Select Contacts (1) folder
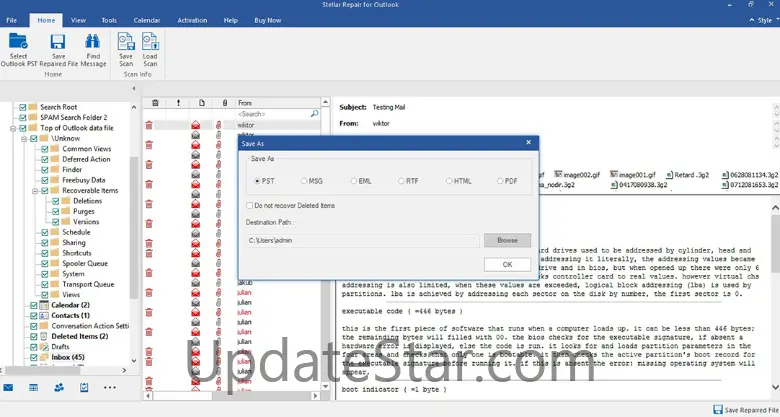Viewport: 780px width, 417px height. 71,315
